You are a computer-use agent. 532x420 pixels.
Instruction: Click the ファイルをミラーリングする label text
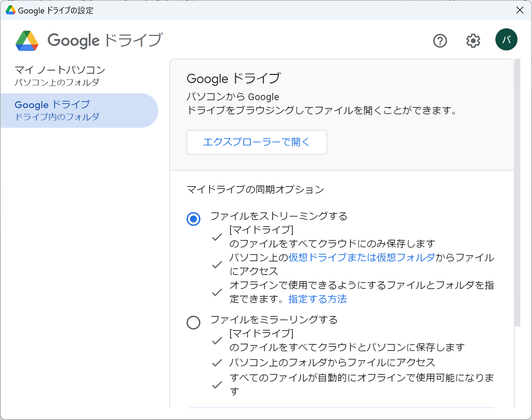[x=274, y=320]
